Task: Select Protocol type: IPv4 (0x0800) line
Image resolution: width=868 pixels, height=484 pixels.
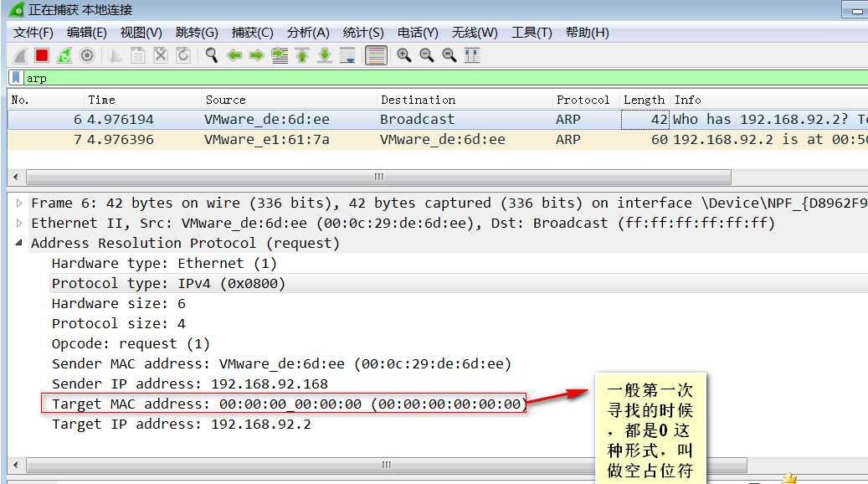Action: pyautogui.click(x=168, y=283)
